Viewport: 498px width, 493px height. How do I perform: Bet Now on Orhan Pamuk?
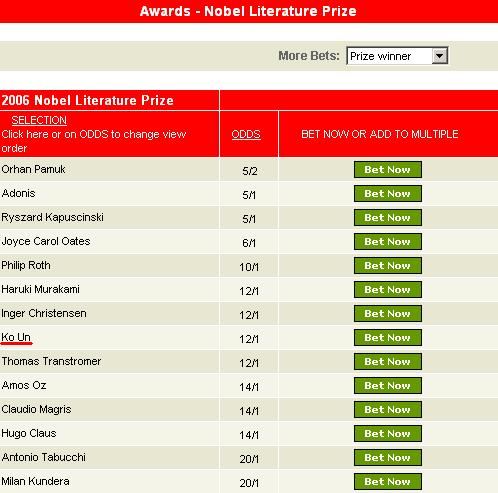coord(388,170)
